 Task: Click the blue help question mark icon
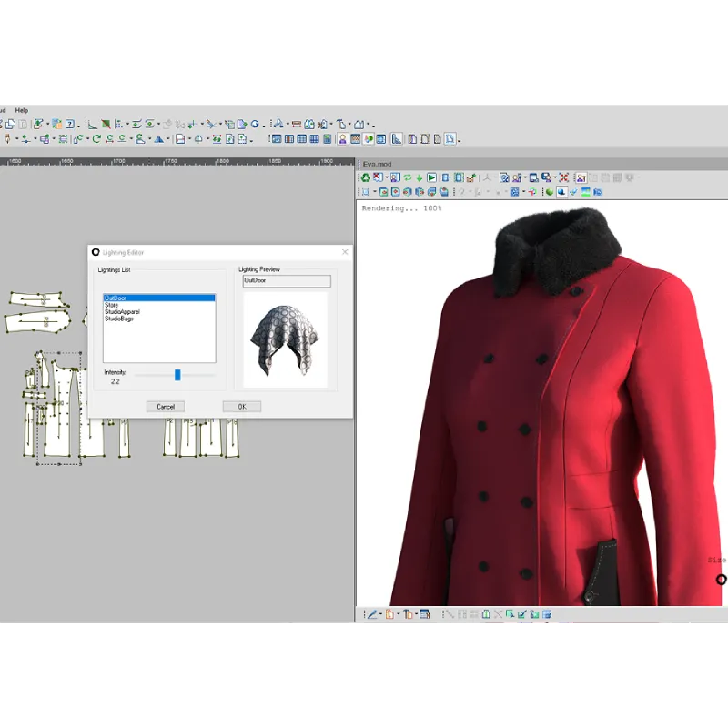70,124
